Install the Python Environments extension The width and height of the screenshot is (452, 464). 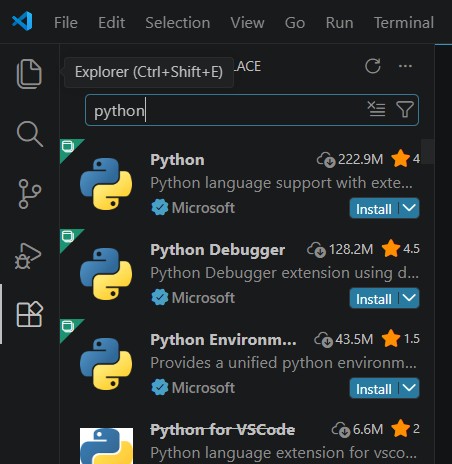coord(374,389)
